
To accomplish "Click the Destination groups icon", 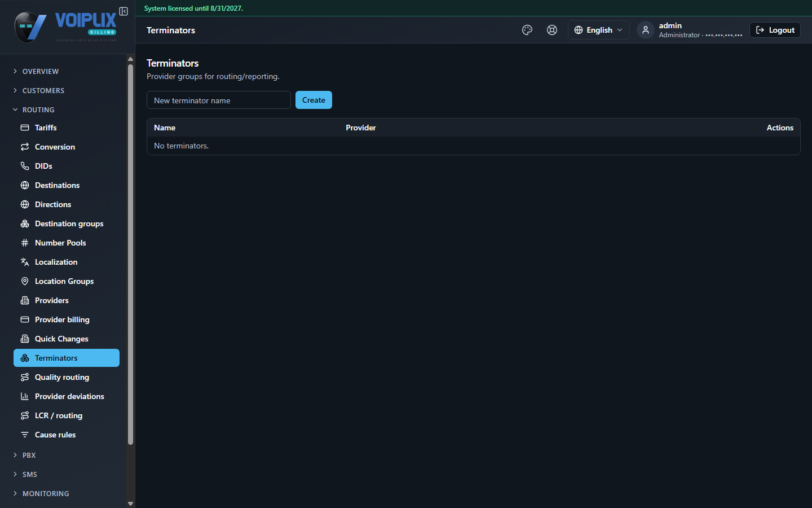I will pyautogui.click(x=25, y=224).
